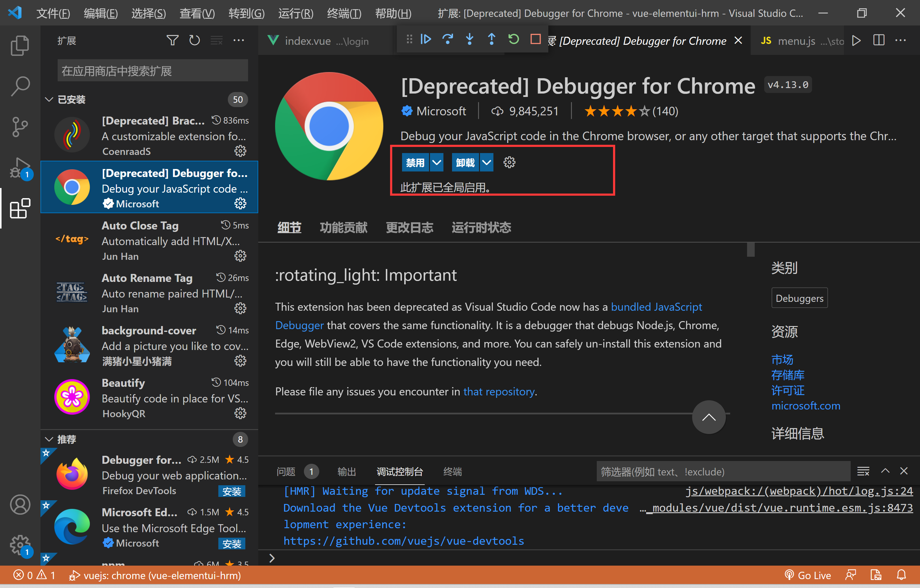
Task: Focus the extension marketplace search box
Action: [152, 70]
